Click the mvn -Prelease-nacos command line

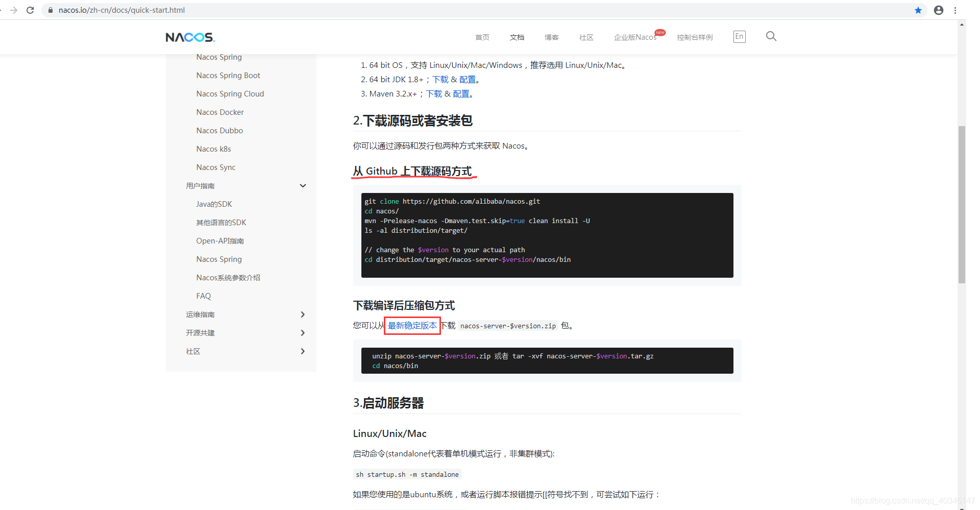click(477, 221)
